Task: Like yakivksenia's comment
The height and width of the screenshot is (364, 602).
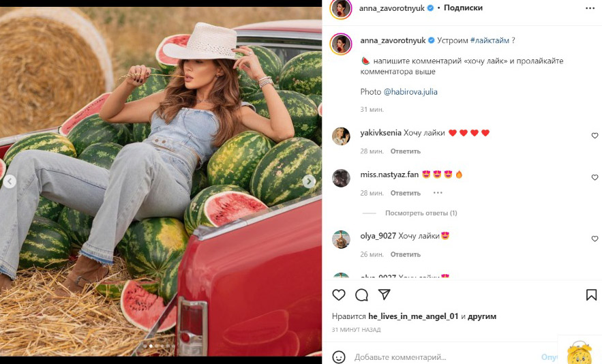Action: pos(595,136)
